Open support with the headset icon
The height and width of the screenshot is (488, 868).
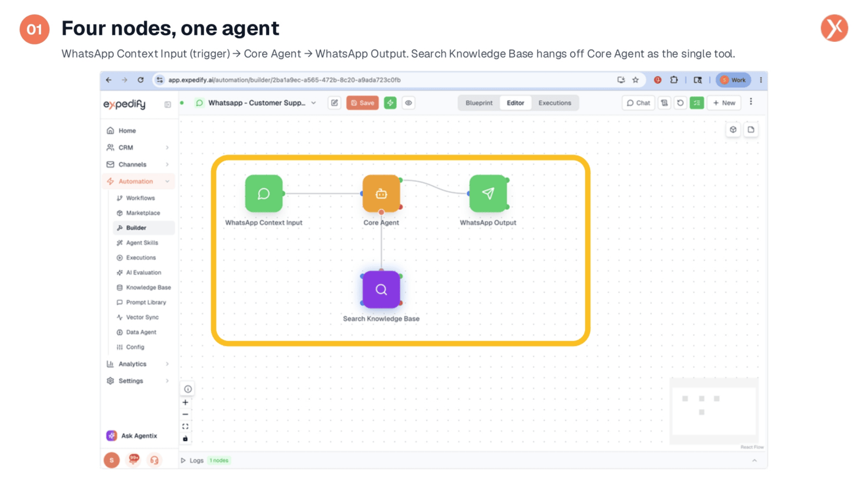(x=155, y=460)
